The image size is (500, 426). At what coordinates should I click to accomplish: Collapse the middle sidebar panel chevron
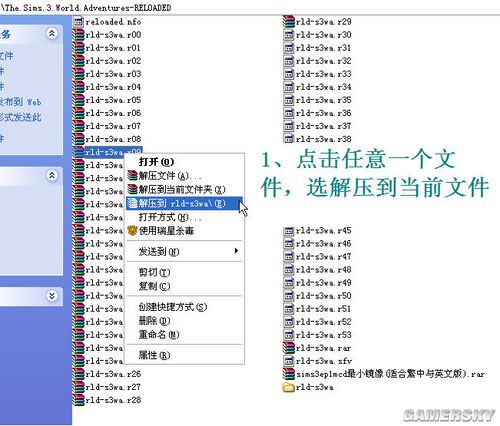pyautogui.click(x=52, y=175)
